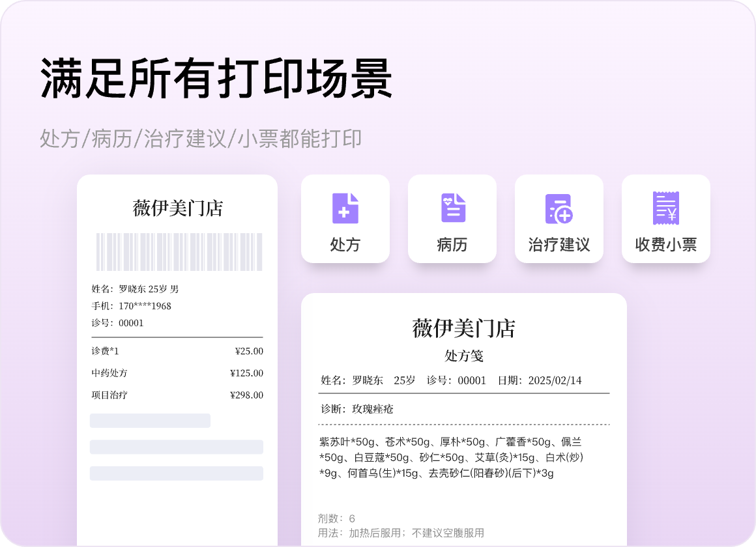Select the 诊费*1 ¥25.00 row
Image resolution: width=756 pixels, height=547 pixels.
click(x=177, y=352)
